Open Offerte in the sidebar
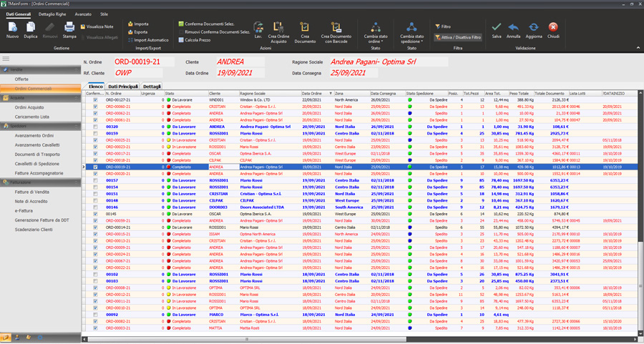 pyautogui.click(x=21, y=79)
